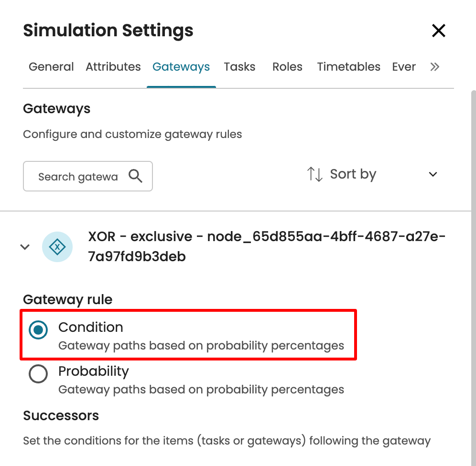Collapse the XOR exclusive gateway section

pyautogui.click(x=25, y=247)
